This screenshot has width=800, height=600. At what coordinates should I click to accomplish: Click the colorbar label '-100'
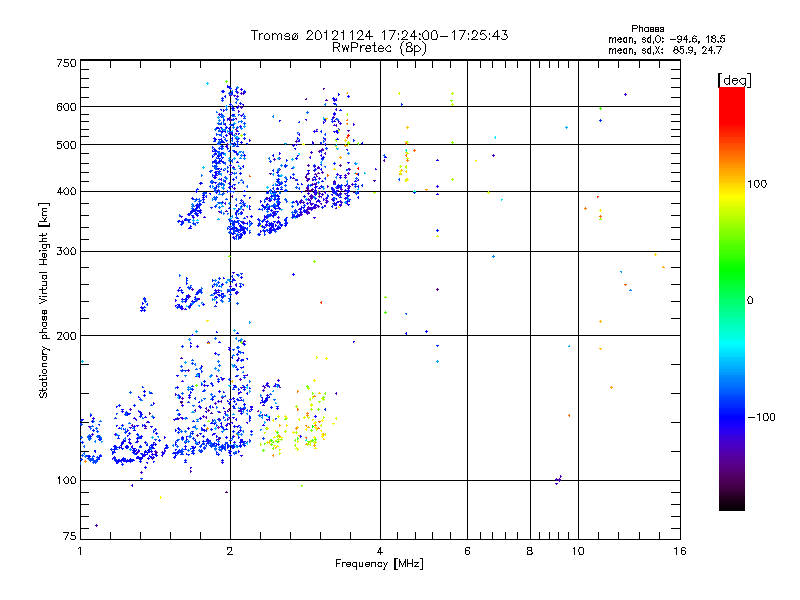(x=762, y=417)
